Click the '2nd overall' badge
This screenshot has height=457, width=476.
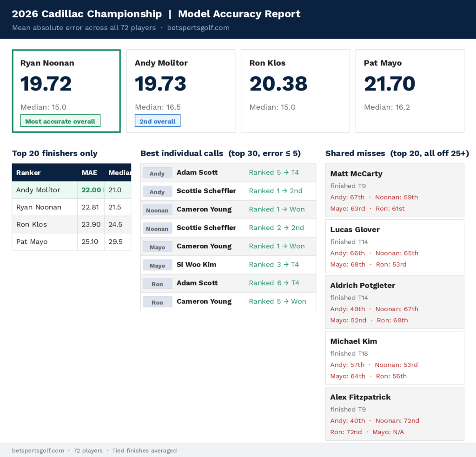158,121
